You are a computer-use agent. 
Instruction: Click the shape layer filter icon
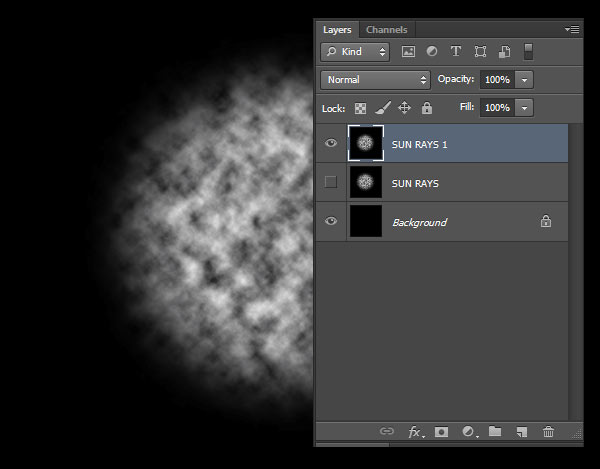coord(480,51)
